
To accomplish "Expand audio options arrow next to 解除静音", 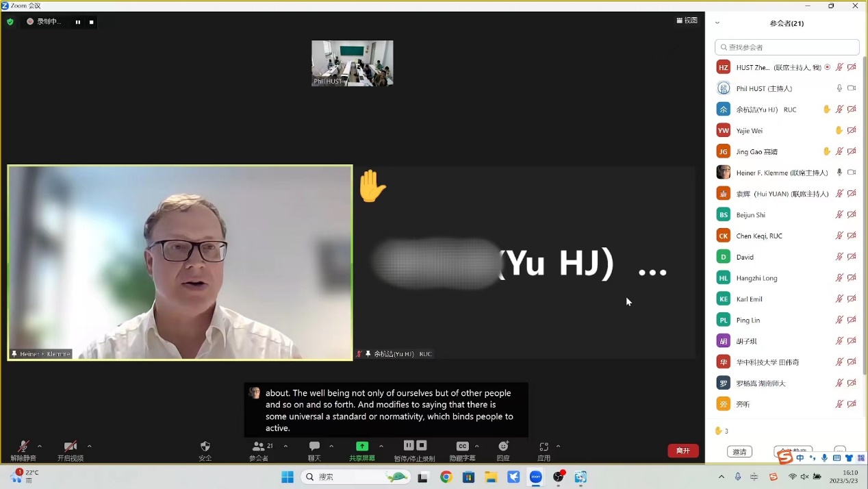I will click(x=40, y=447).
